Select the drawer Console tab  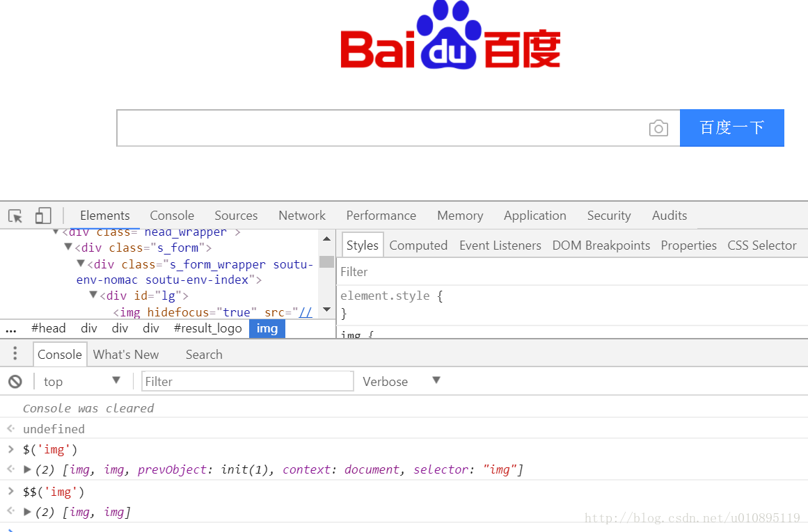(x=60, y=355)
